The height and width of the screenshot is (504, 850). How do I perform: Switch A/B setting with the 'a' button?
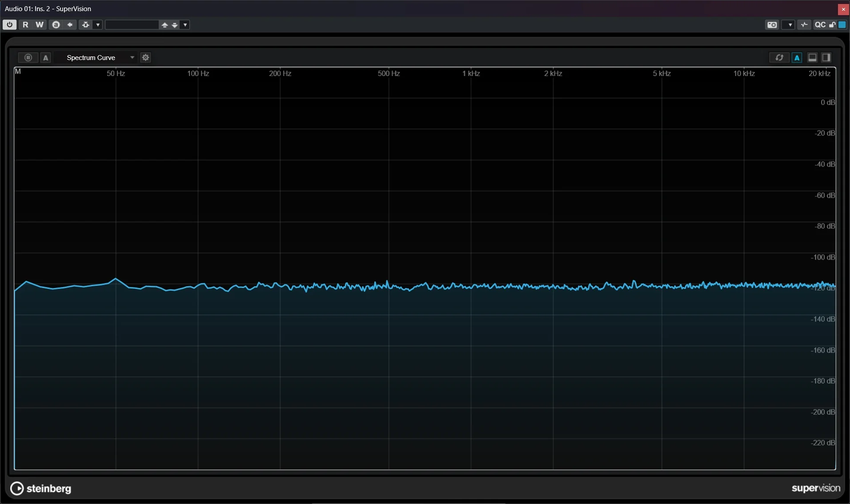56,25
